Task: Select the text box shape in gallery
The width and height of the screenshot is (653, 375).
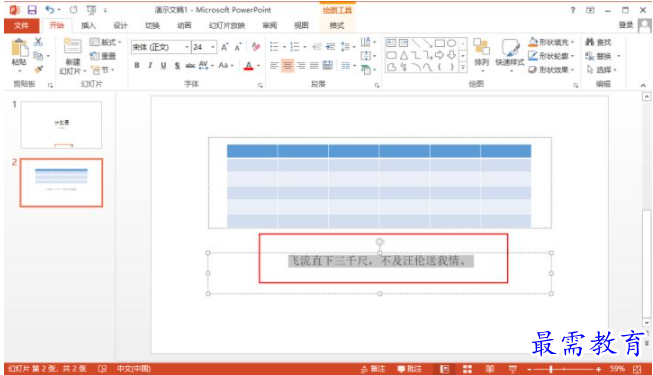Action: (x=391, y=43)
